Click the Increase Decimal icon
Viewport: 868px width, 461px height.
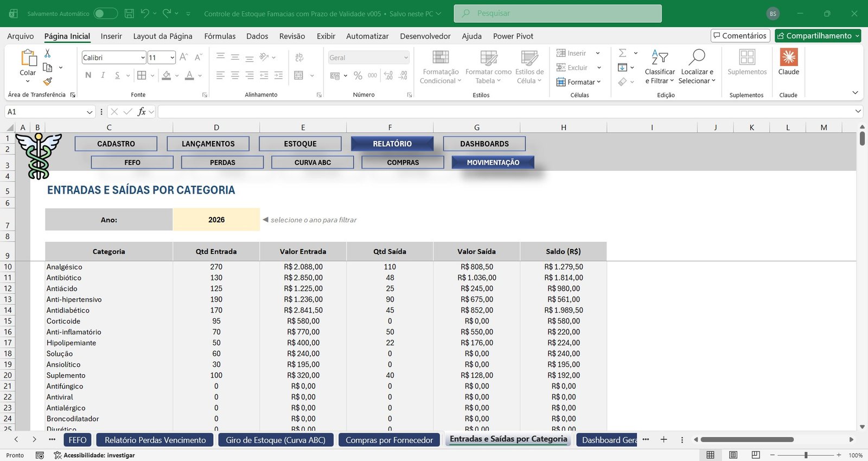(x=388, y=75)
